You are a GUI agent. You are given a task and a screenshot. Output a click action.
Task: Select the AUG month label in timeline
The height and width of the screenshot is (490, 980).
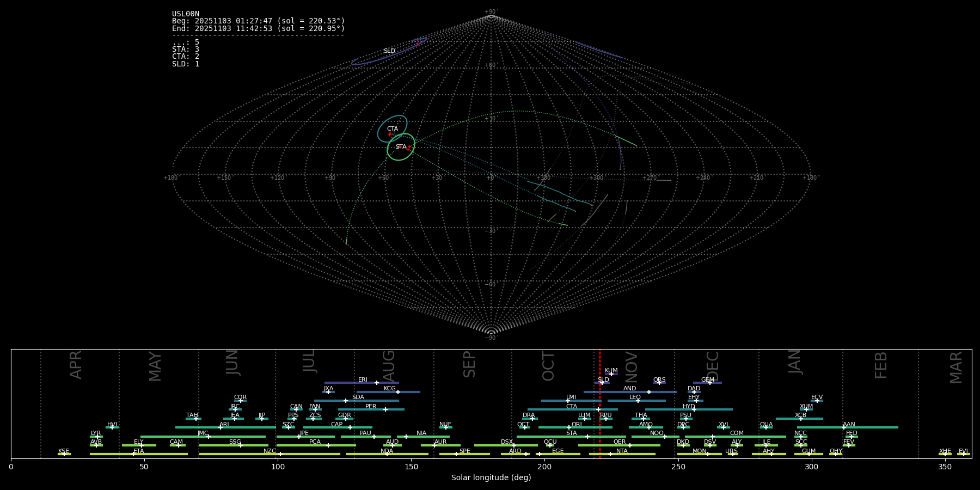[389, 365]
